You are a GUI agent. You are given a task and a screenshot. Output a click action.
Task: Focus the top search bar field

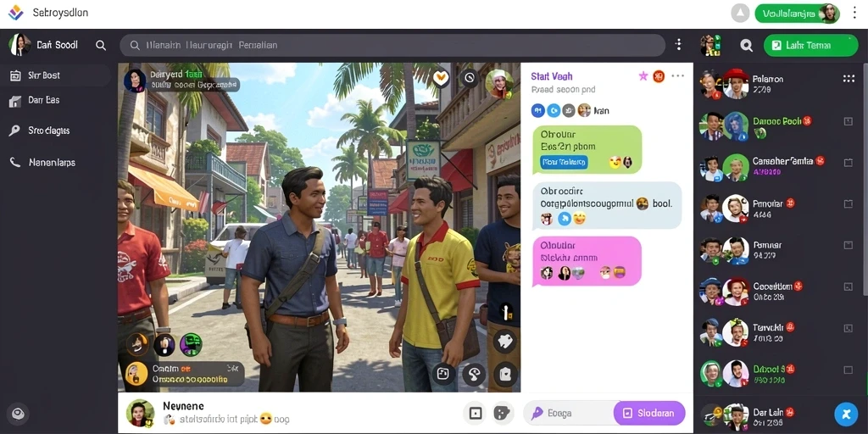(392, 46)
